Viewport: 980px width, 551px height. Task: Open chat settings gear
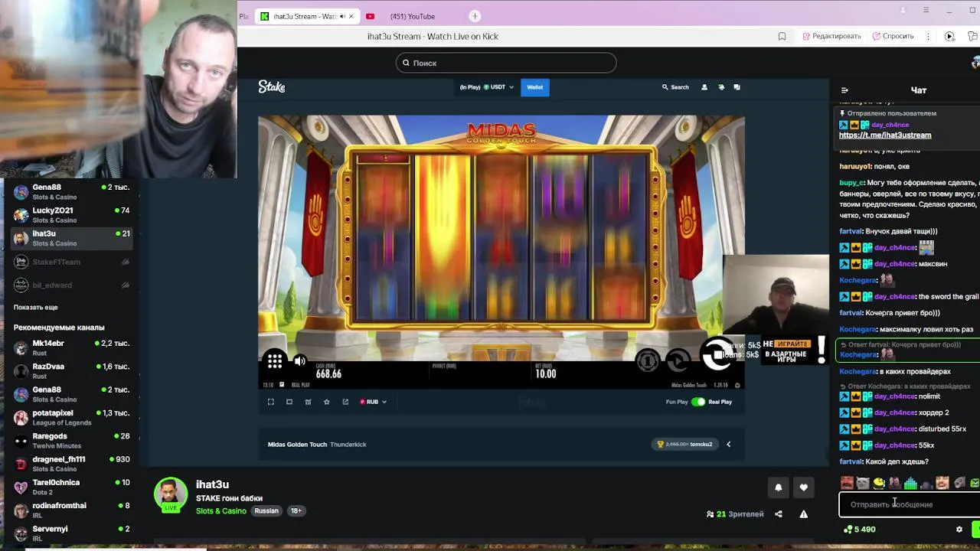(959, 530)
